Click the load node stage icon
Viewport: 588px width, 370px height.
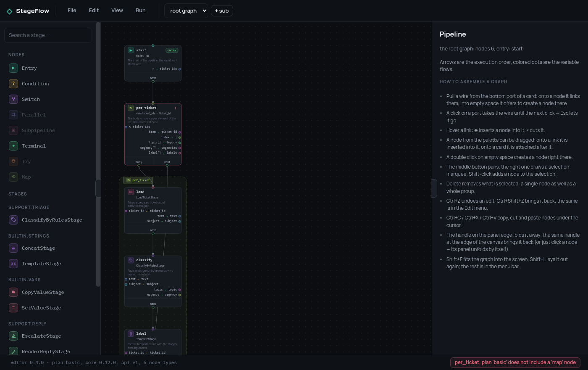(x=131, y=192)
